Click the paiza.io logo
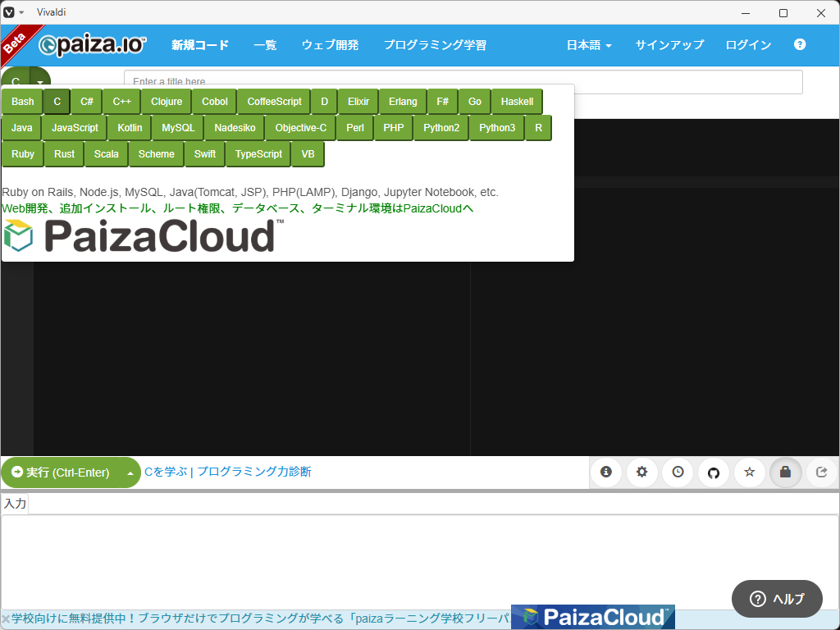Screen dimensions: 840x630 (x=92, y=45)
